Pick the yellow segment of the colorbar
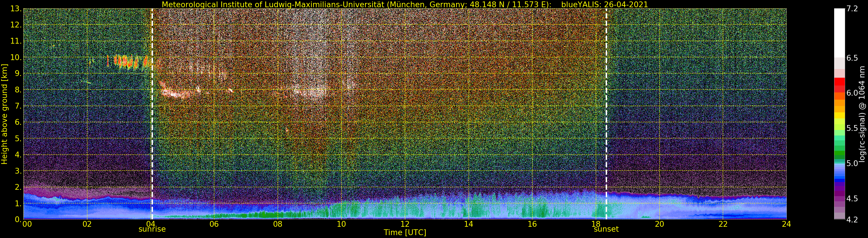The image size is (868, 238). point(839,116)
